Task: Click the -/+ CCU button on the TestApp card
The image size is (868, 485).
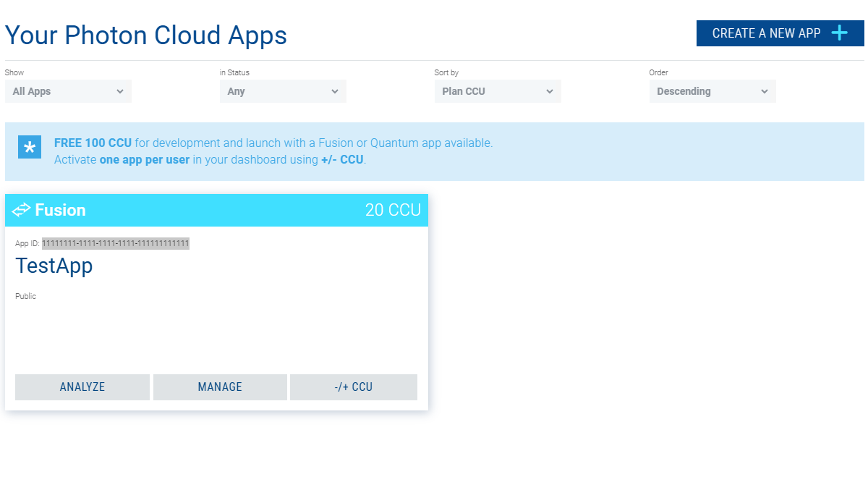Action: pos(353,387)
